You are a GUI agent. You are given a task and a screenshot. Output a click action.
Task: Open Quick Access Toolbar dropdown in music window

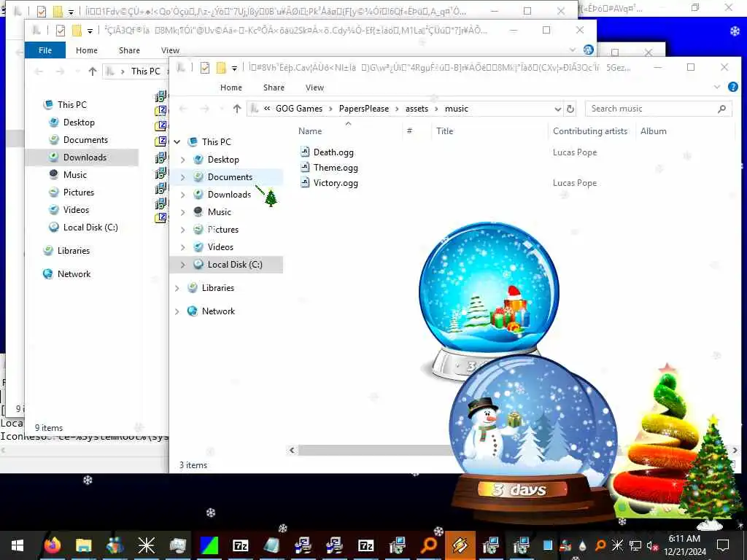pyautogui.click(x=234, y=69)
